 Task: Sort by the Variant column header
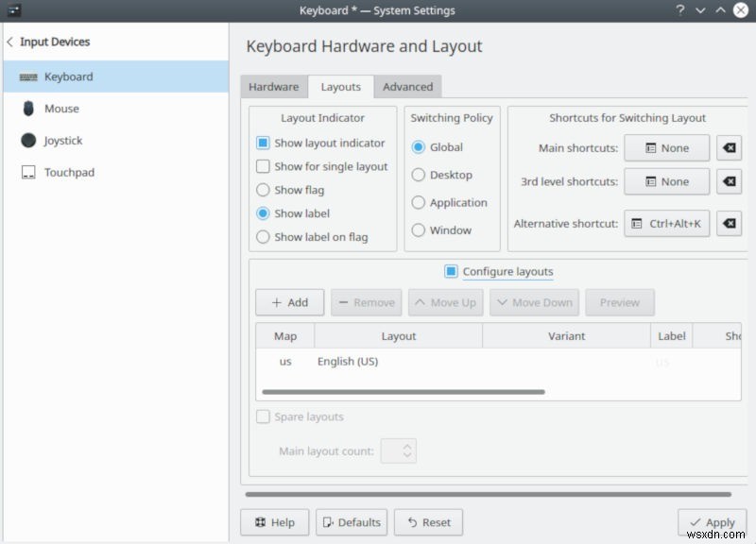[x=566, y=336]
